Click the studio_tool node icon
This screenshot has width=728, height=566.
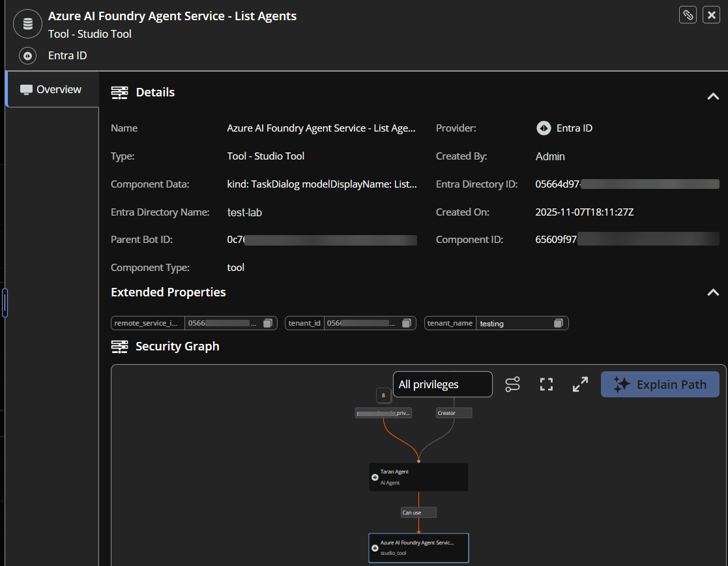(x=375, y=548)
